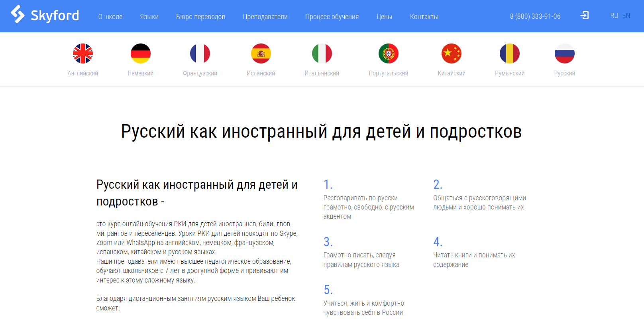The width and height of the screenshot is (644, 322).
Task: Click the main heading 'Русский как иностранный для детей и подростков'
Action: (322, 132)
